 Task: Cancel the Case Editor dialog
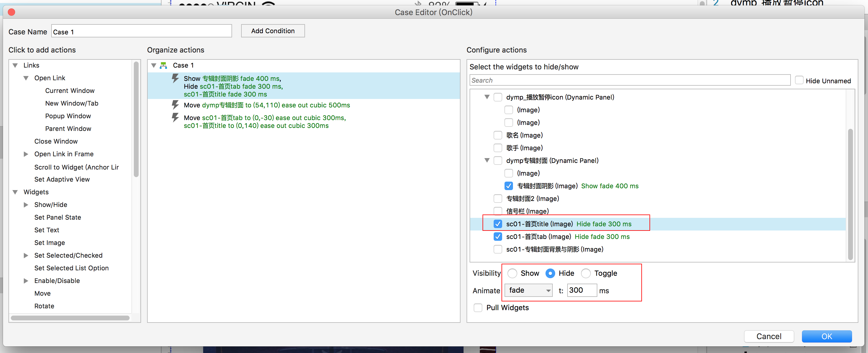769,336
